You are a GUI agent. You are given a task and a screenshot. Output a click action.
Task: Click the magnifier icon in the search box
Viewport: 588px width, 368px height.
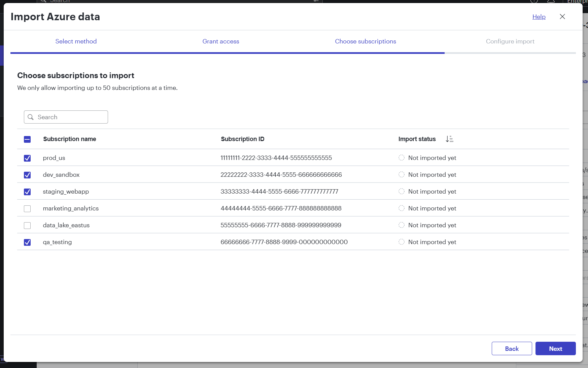[31, 117]
